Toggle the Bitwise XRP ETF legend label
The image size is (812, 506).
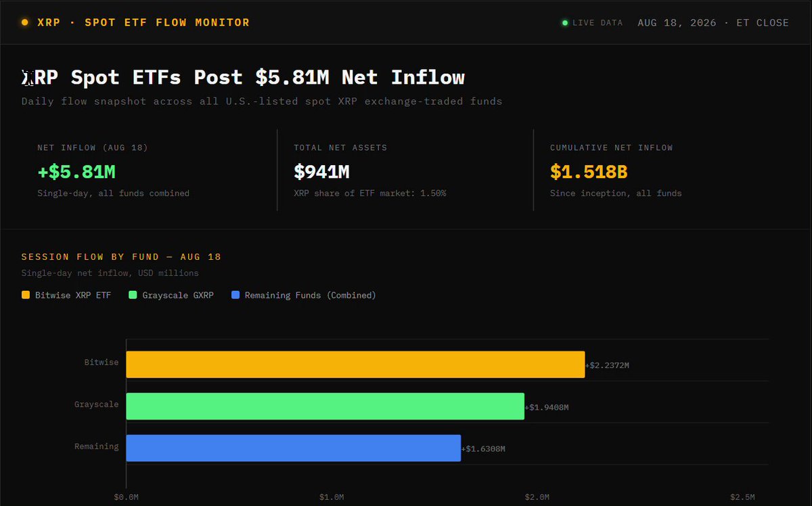(x=73, y=296)
